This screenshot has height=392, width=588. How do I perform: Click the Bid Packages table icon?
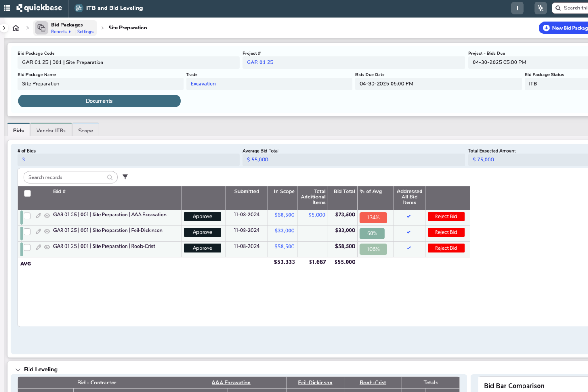(41, 28)
